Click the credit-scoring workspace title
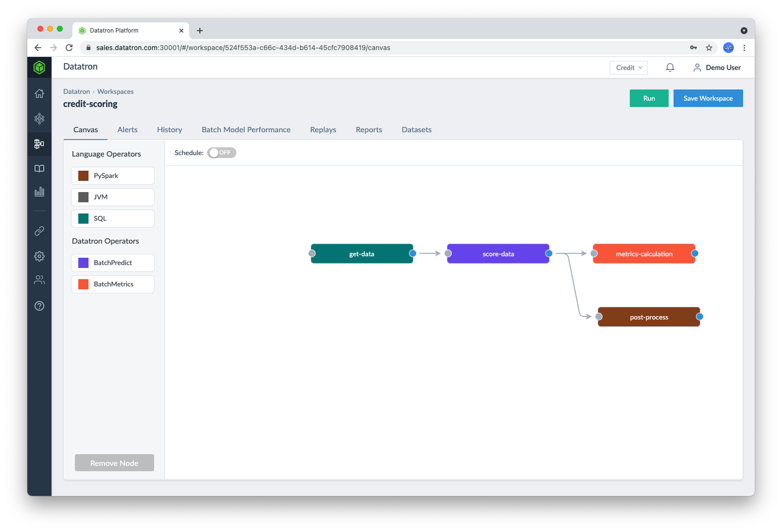 point(90,104)
